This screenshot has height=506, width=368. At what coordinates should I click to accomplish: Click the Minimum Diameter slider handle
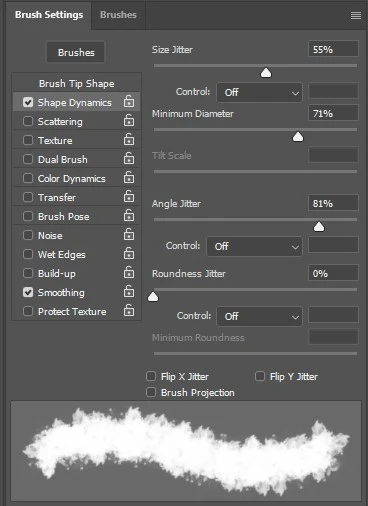pyautogui.click(x=298, y=137)
